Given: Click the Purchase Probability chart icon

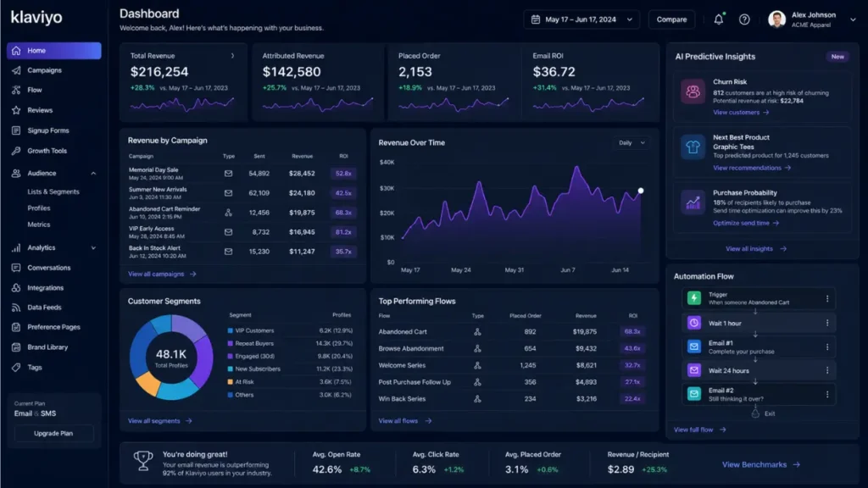Looking at the screenshot, I should [x=693, y=202].
